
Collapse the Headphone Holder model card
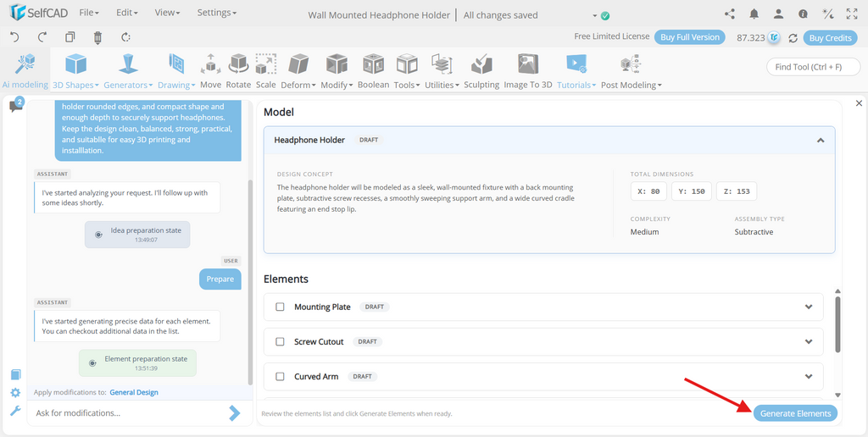821,141
